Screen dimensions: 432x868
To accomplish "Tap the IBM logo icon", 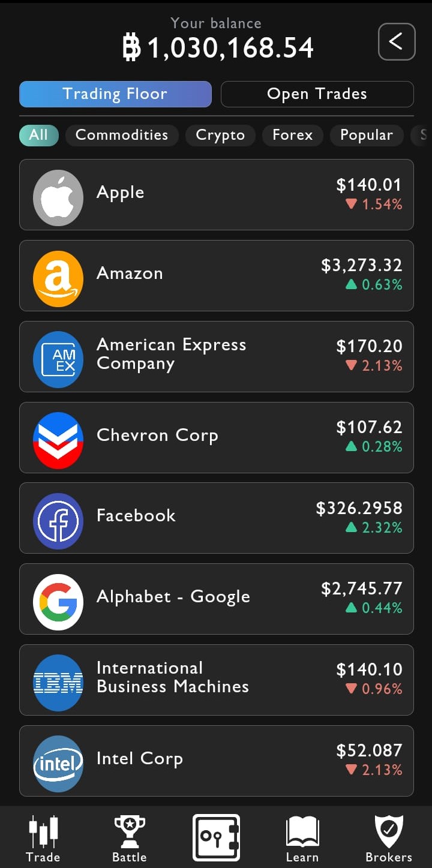I will point(58,683).
